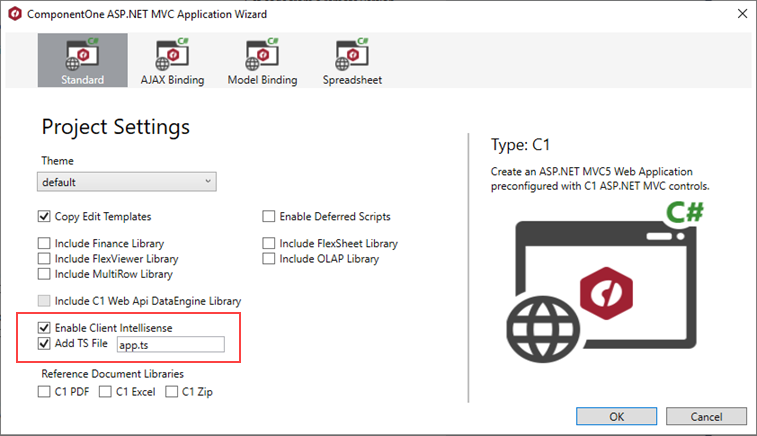Enable the C1 PDF document library
This screenshot has width=757, height=436.
44,392
